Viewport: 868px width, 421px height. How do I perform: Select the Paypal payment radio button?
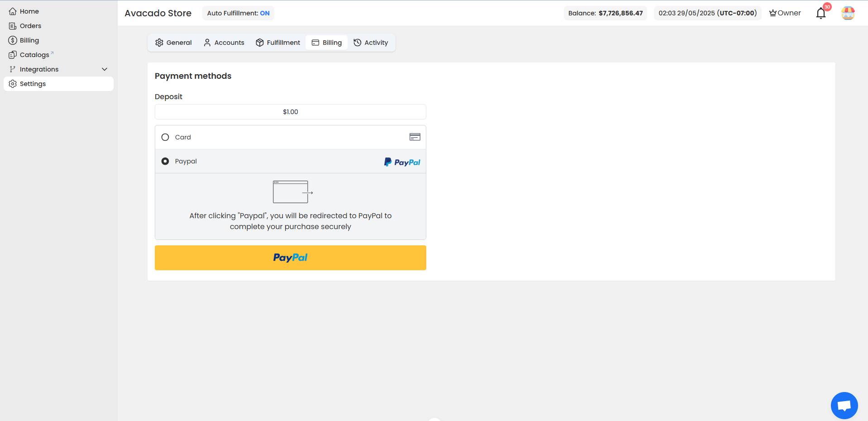[165, 161]
